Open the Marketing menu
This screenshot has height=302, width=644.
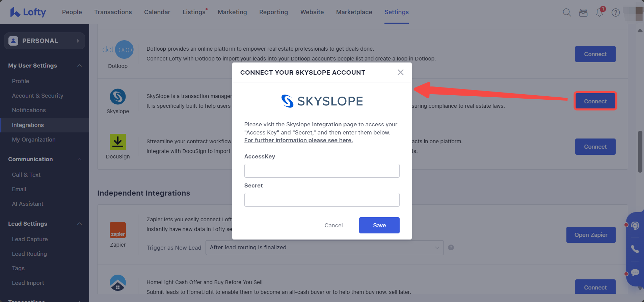232,12
